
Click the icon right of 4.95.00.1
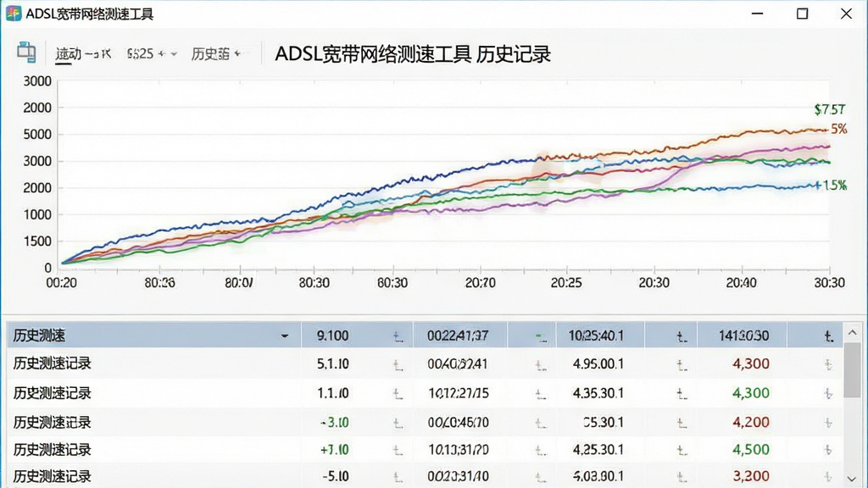[x=682, y=364]
